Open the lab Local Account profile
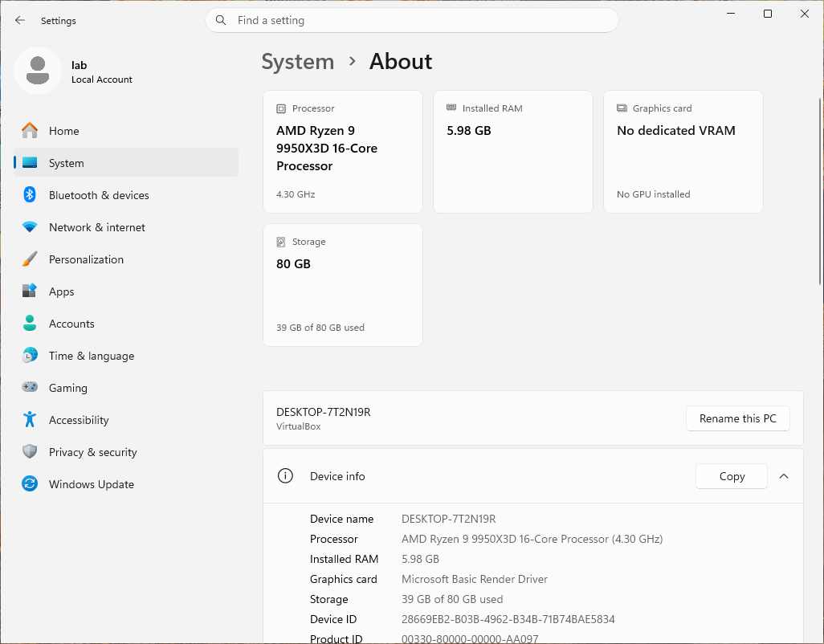This screenshot has width=824, height=644. pos(74,71)
